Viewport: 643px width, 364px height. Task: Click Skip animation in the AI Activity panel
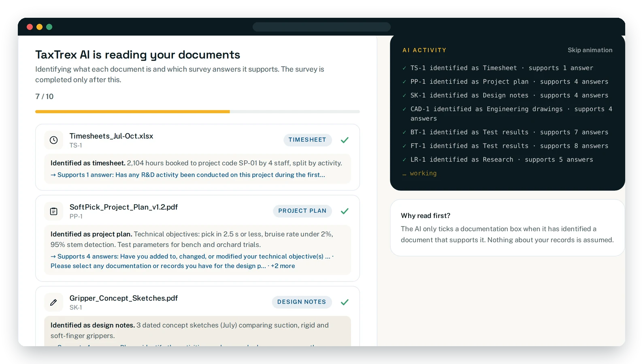tap(590, 50)
